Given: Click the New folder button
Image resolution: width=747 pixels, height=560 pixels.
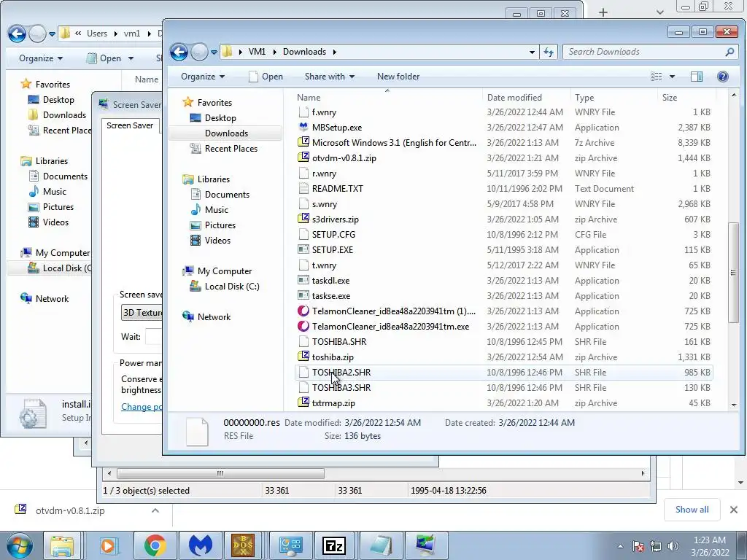Looking at the screenshot, I should tap(398, 76).
